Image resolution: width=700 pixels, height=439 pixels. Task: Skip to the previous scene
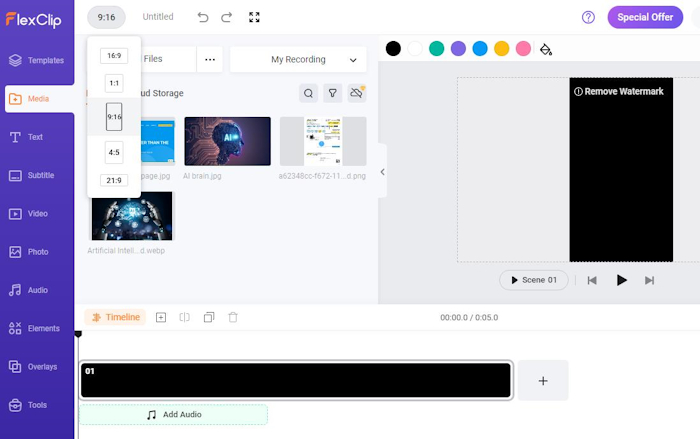[x=592, y=280]
